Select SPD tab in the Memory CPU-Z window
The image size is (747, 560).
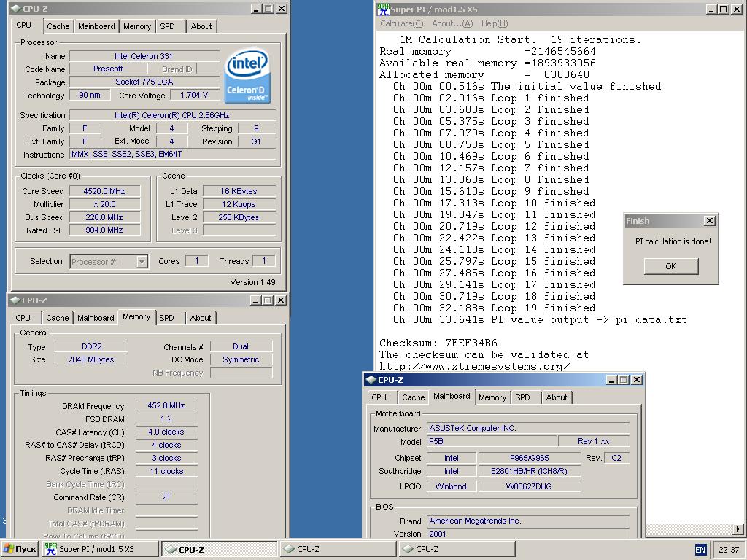166,318
